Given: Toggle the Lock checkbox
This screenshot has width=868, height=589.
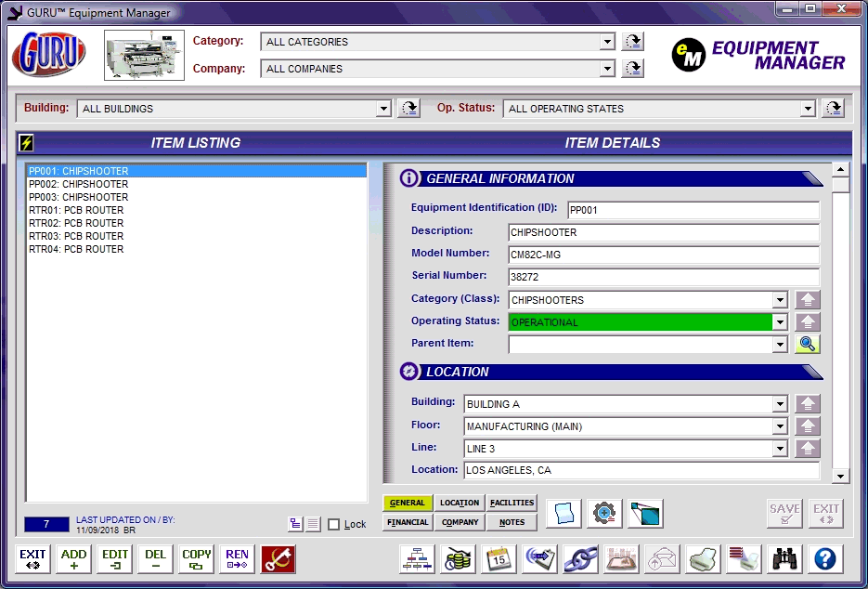Looking at the screenshot, I should click(x=334, y=524).
